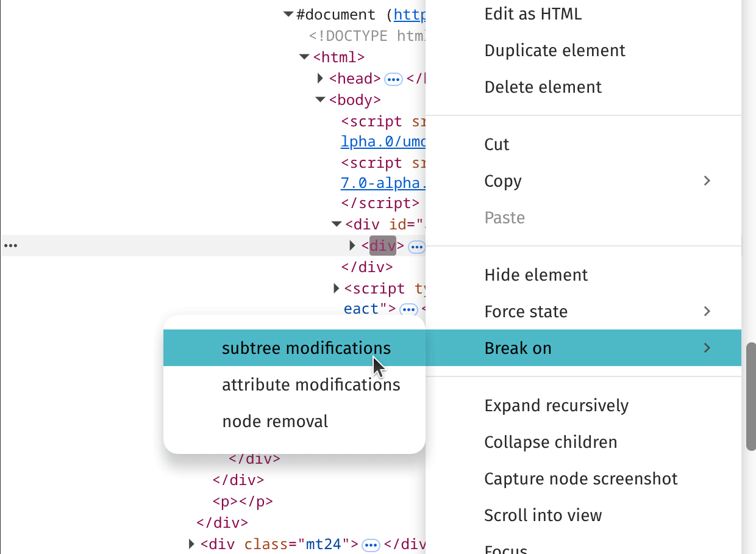Viewport: 756px width, 554px height.
Task: Choose Capture node screenshot
Action: 580,478
